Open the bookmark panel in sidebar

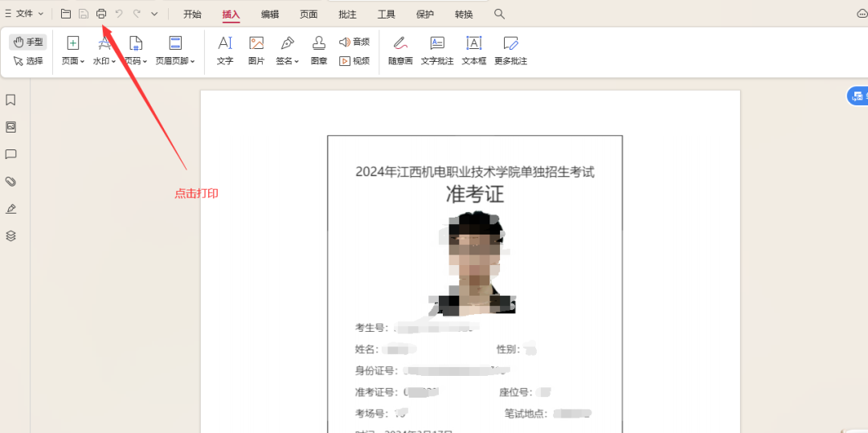[x=10, y=100]
